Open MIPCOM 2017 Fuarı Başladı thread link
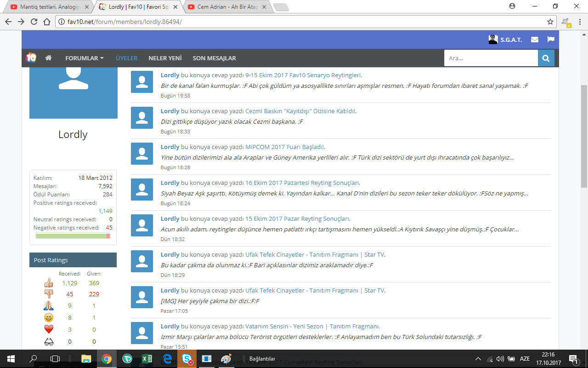This screenshot has height=368, width=588. 284,147
